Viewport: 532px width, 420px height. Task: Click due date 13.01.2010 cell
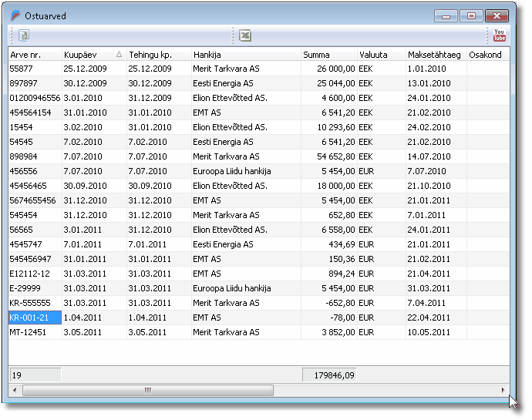(x=436, y=83)
